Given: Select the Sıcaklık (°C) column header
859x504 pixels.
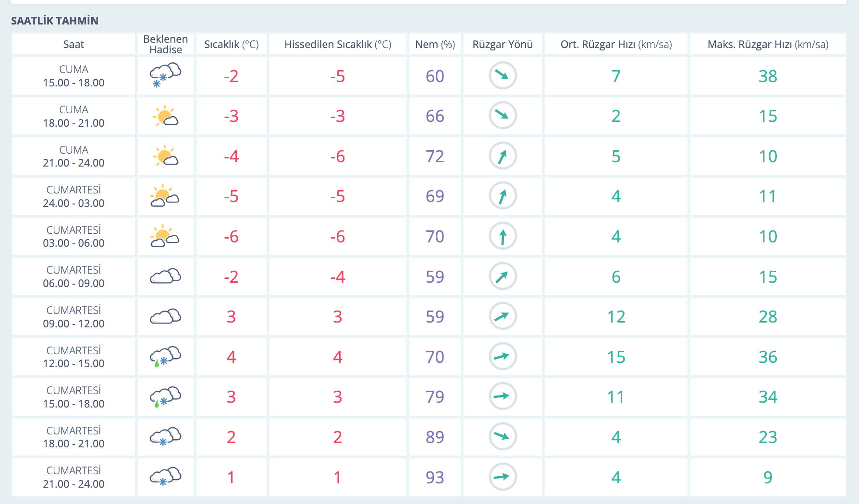Looking at the screenshot, I should (231, 45).
